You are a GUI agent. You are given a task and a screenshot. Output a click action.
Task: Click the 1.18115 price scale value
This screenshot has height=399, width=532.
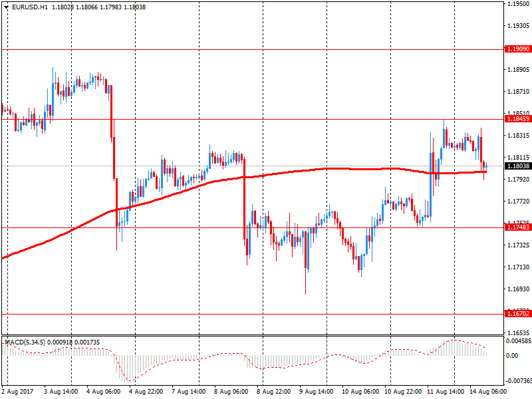(x=519, y=158)
